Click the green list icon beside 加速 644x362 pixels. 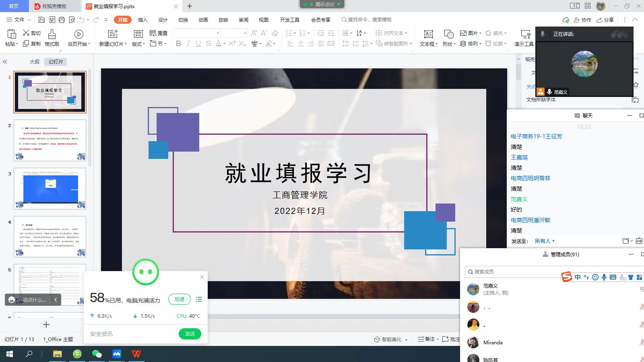pyautogui.click(x=198, y=299)
